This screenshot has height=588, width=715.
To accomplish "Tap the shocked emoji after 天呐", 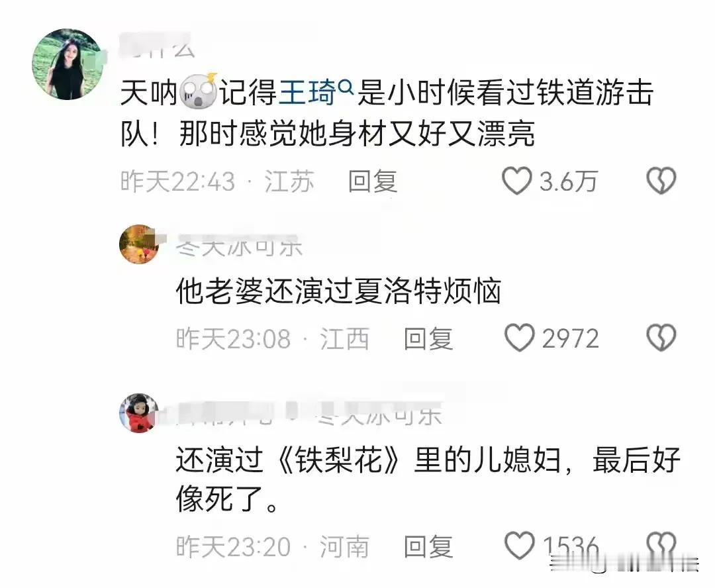I will [199, 91].
